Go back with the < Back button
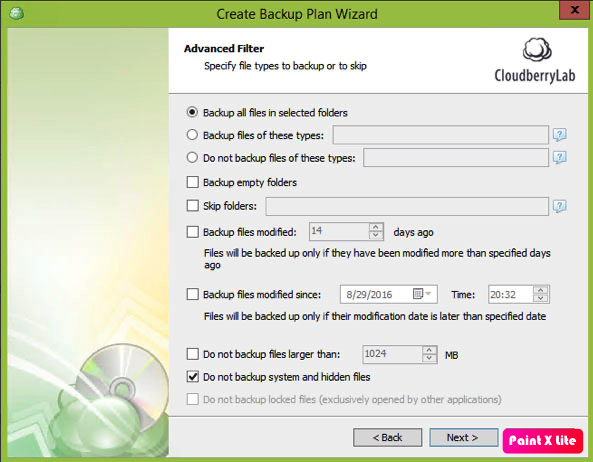 (388, 437)
